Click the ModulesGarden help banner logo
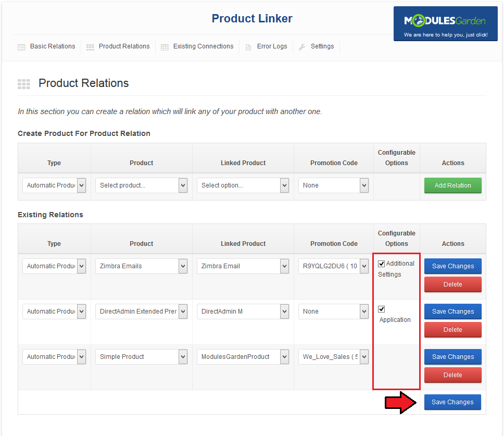 [445, 24]
